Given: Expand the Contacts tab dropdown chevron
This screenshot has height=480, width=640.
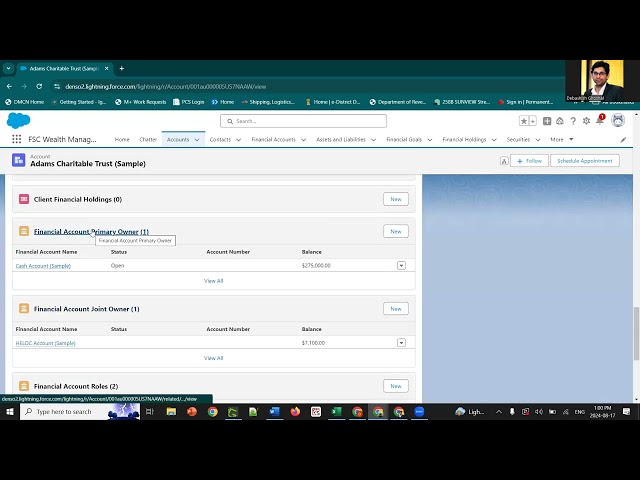Looking at the screenshot, I should (x=239, y=140).
